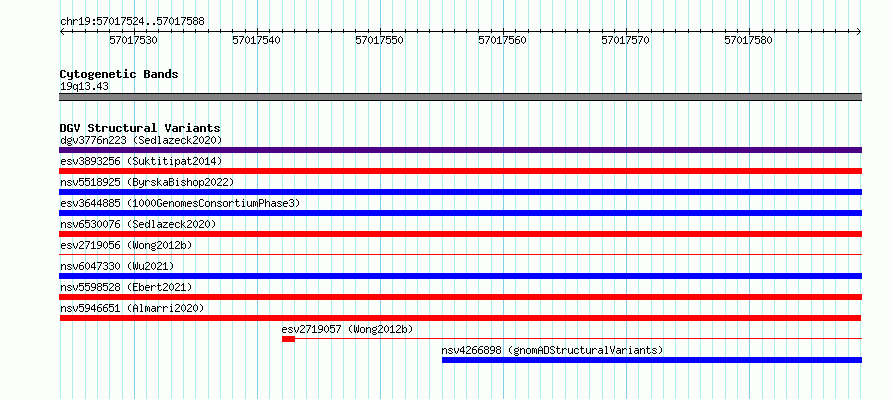Click the esv2719056 (Wong2012b) label
This screenshot has height=399, width=890.
pyautogui.click(x=126, y=245)
